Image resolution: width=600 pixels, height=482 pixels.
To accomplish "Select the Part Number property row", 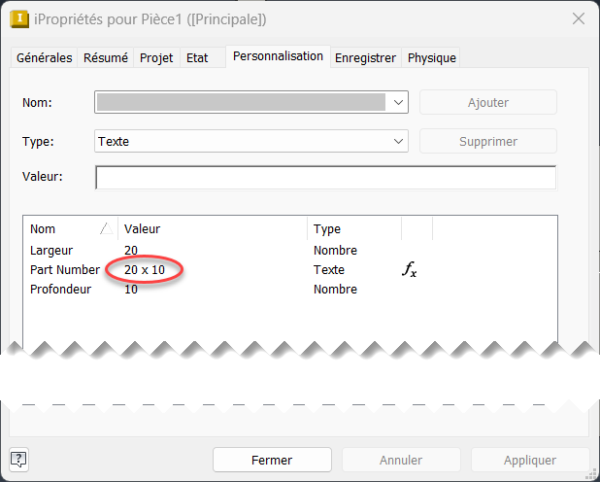I will [64, 270].
